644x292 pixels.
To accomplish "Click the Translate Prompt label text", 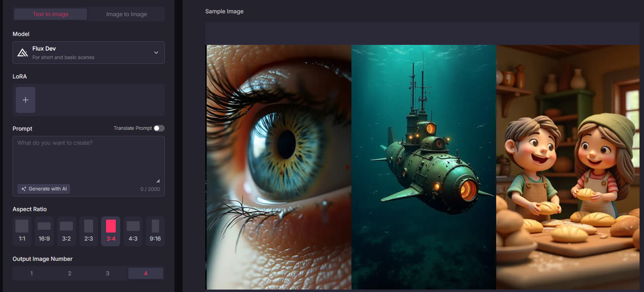I will click(133, 128).
